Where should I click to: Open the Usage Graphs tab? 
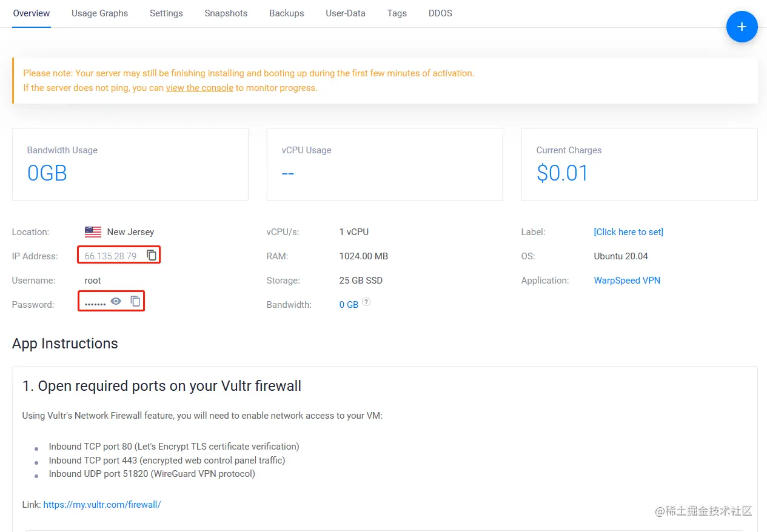[99, 13]
